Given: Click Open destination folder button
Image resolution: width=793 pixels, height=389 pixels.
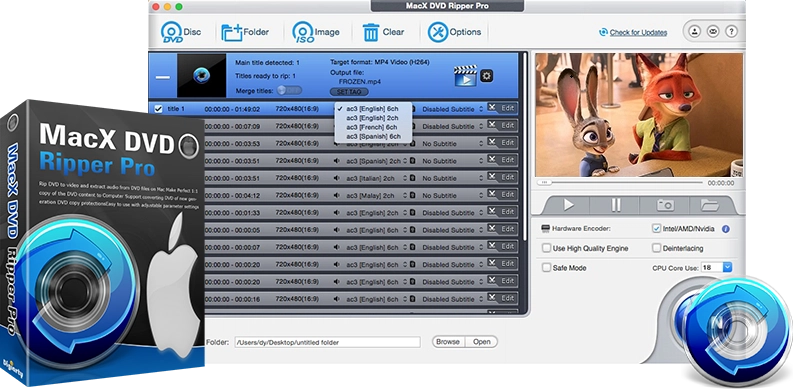Looking at the screenshot, I should [481, 342].
